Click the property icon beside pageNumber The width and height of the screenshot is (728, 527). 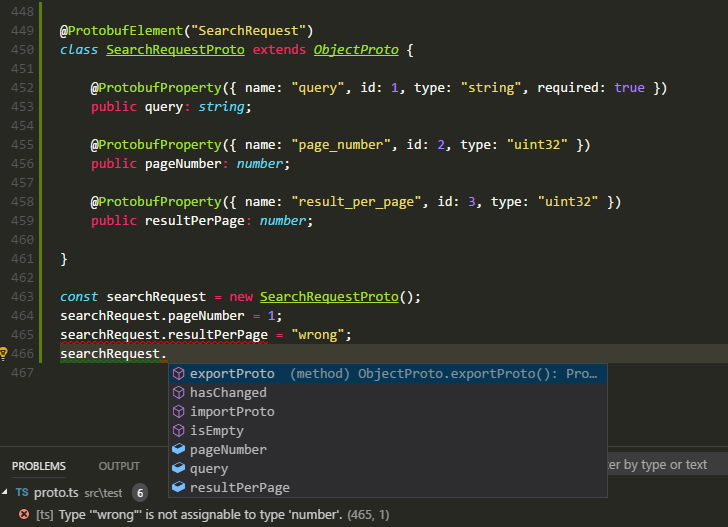coord(179,449)
